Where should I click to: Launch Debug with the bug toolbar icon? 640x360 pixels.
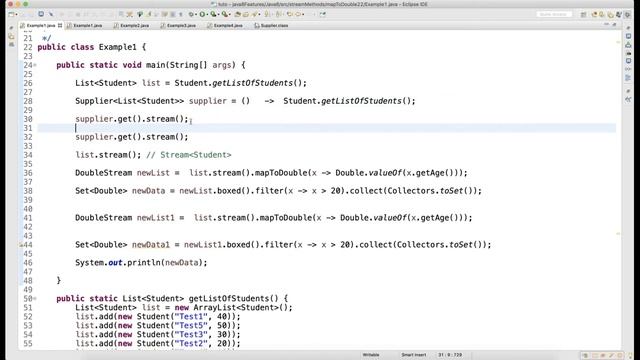tap(191, 14)
